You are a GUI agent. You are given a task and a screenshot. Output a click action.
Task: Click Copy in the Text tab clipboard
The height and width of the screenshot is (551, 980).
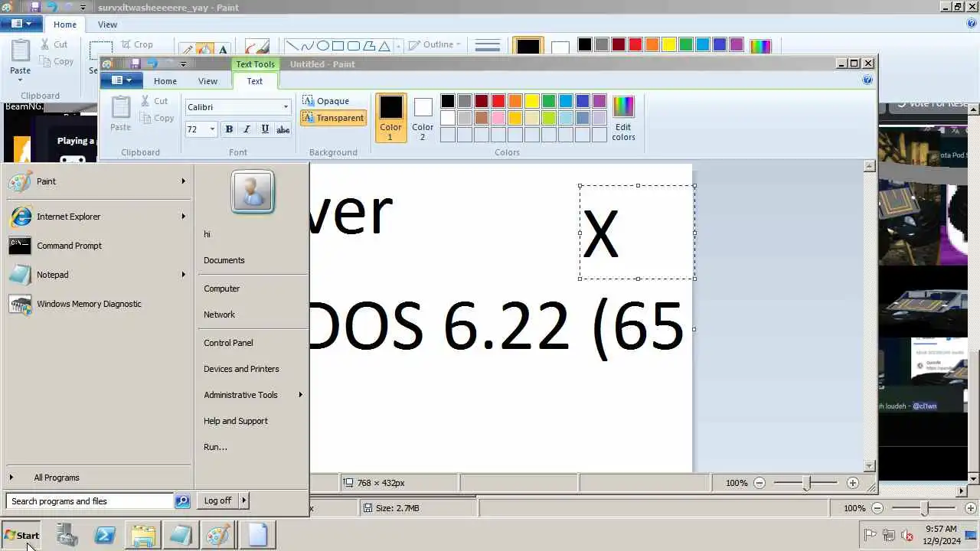point(157,118)
